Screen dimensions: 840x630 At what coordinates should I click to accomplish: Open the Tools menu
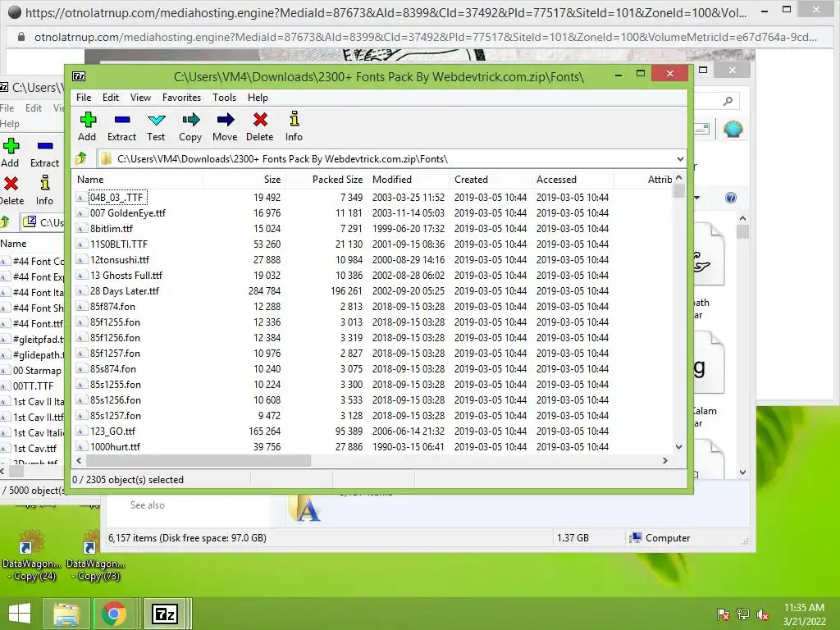[224, 98]
